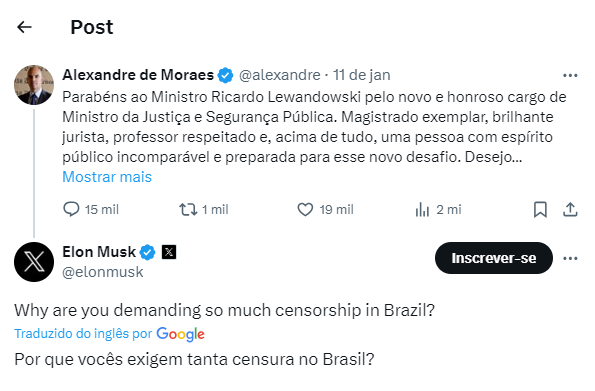Screen dimensions: 595x391
Task: Open the @alexandre handle link
Action: [280, 75]
